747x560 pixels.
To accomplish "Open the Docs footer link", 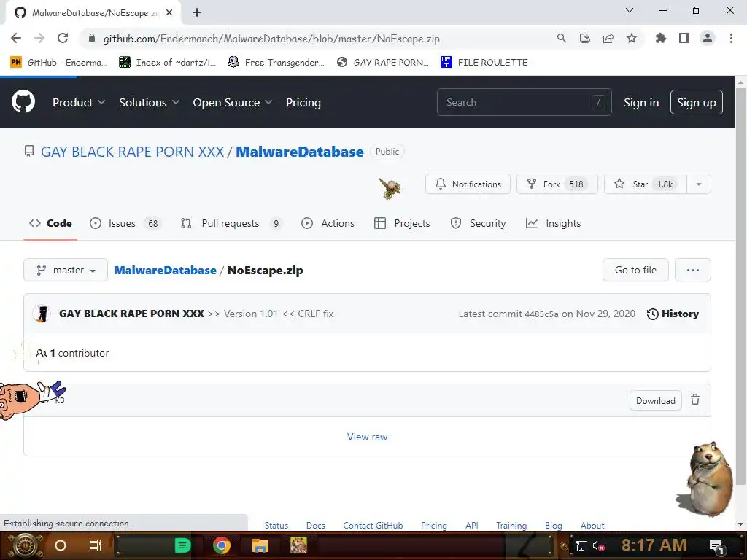I will 315,525.
